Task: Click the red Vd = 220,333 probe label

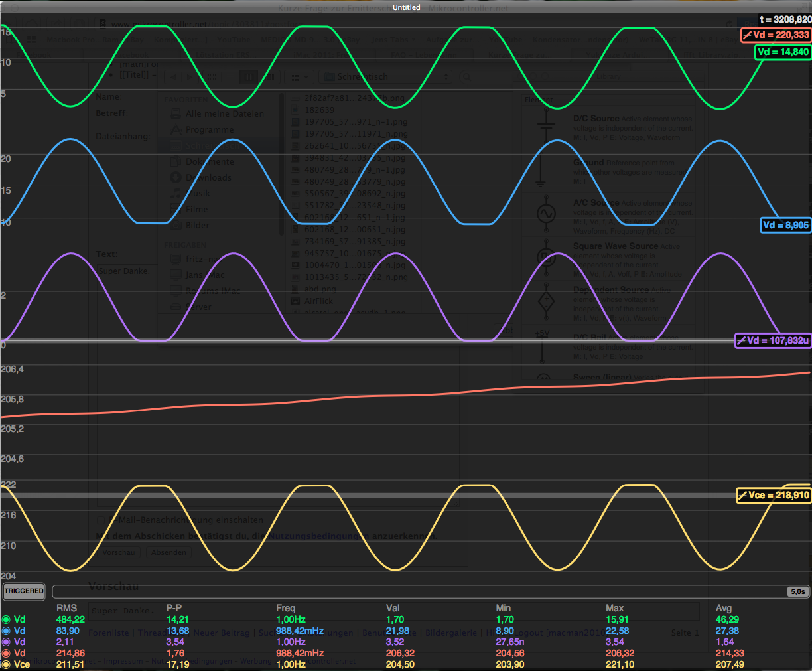Action: click(776, 35)
